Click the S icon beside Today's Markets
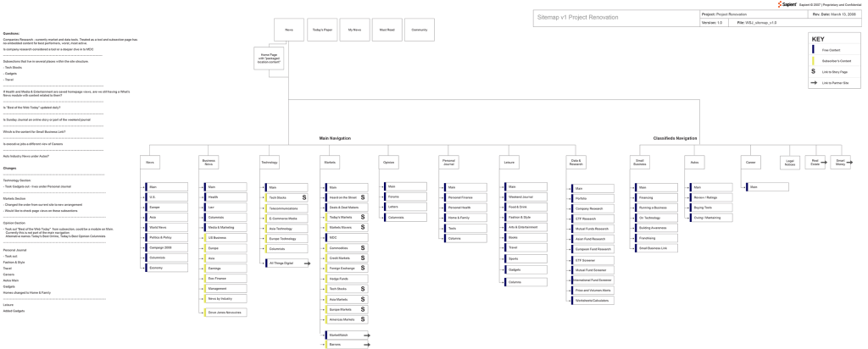The width and height of the screenshot is (868, 349). (363, 218)
